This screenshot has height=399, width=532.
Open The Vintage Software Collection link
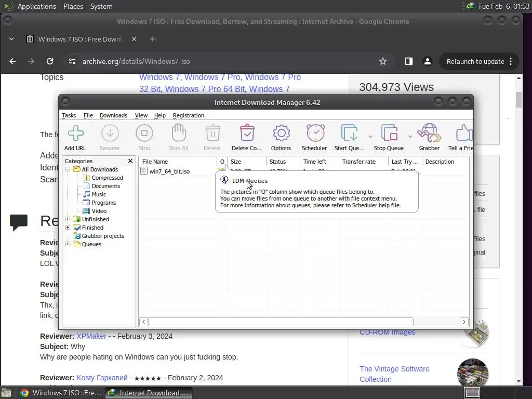point(394,374)
